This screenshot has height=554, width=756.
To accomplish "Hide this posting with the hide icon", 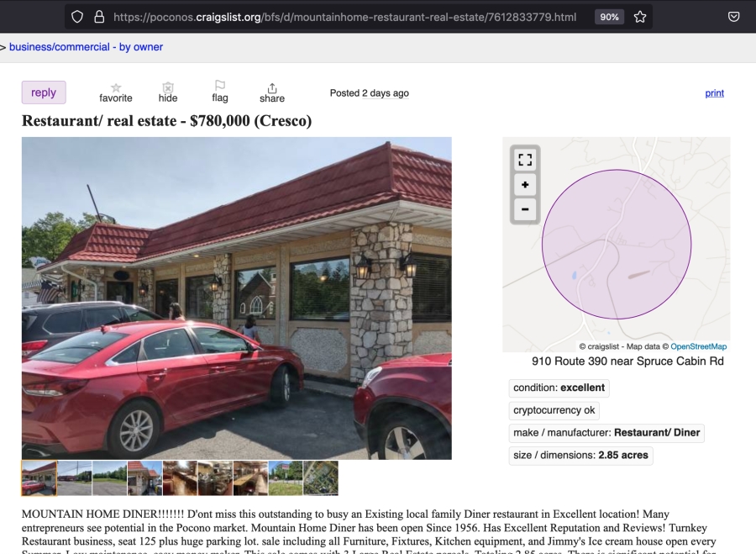I will pyautogui.click(x=168, y=87).
